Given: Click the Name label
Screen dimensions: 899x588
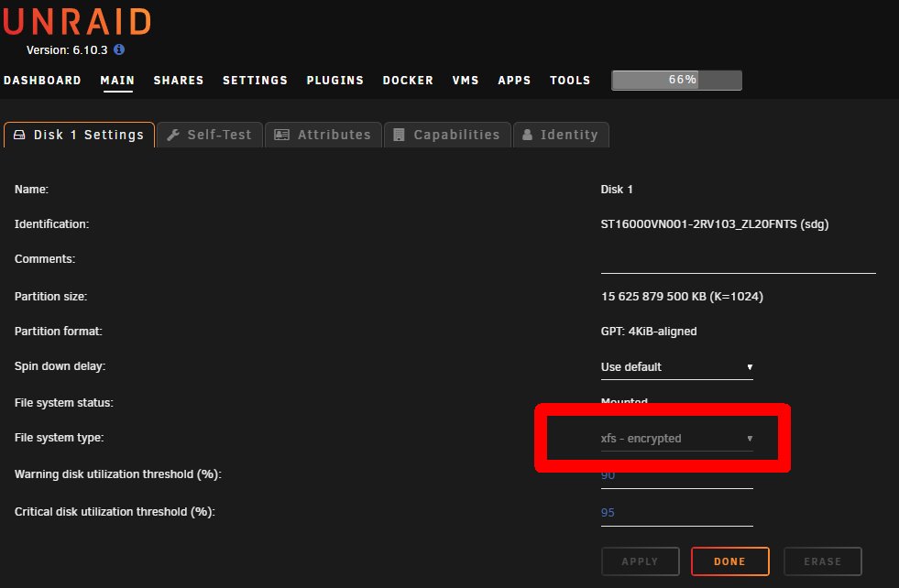Looking at the screenshot, I should point(31,189).
